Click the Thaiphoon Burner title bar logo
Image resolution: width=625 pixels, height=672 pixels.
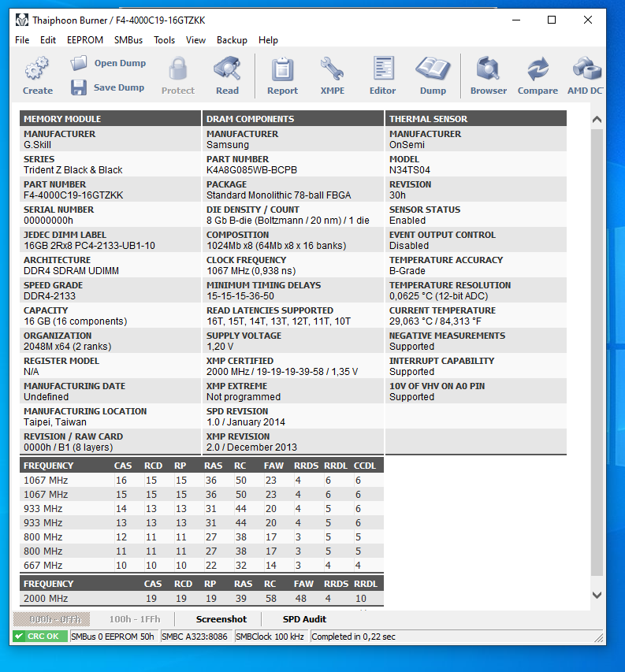point(22,20)
